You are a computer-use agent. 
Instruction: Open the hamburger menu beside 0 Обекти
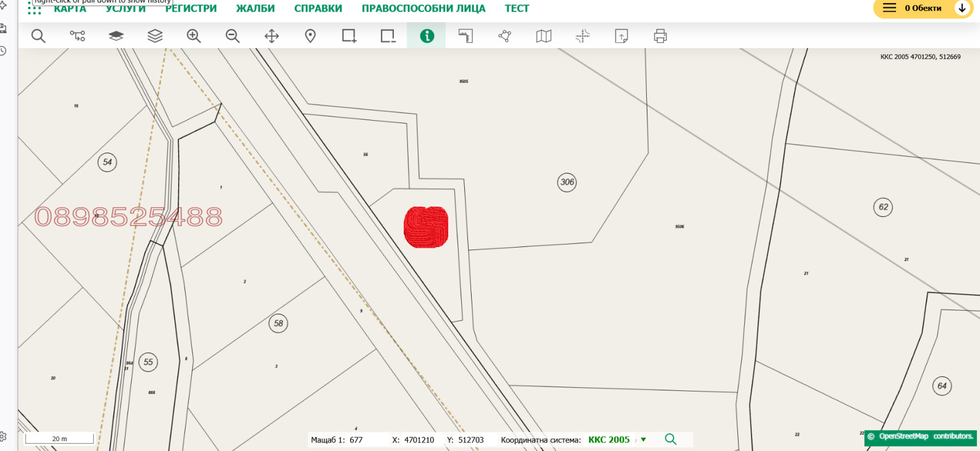click(889, 8)
